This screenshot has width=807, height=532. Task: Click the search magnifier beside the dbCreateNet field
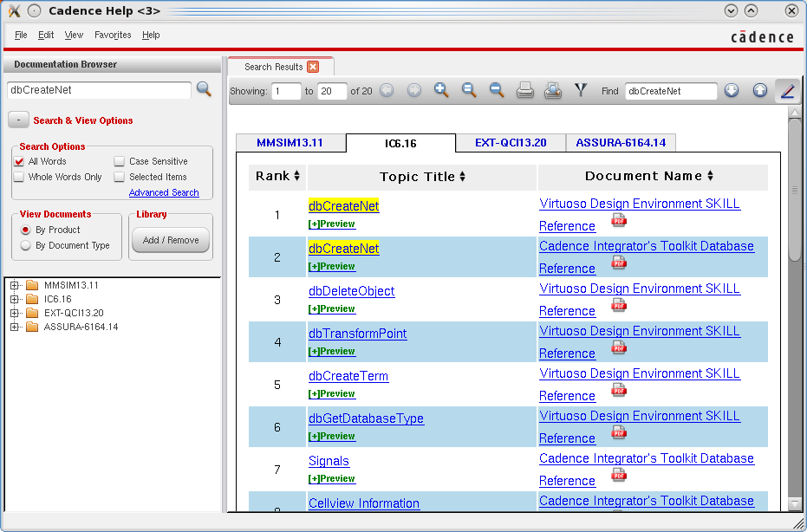[204, 89]
